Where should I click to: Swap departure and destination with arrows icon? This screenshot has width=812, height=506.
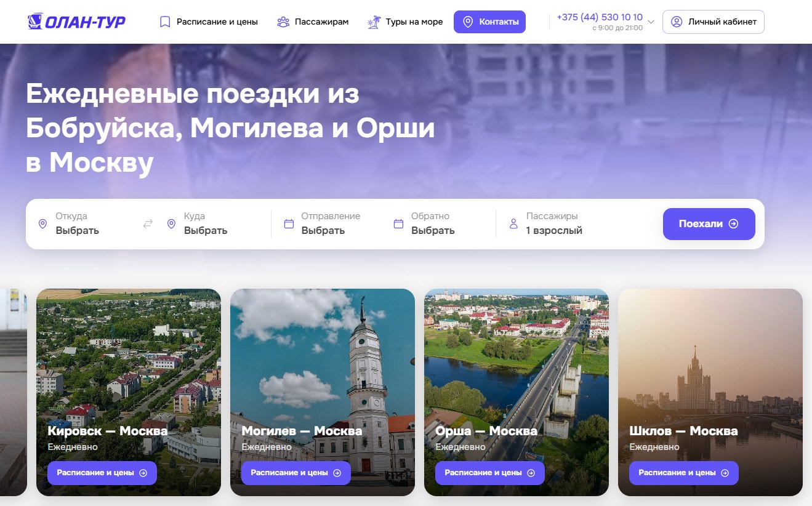(x=148, y=224)
